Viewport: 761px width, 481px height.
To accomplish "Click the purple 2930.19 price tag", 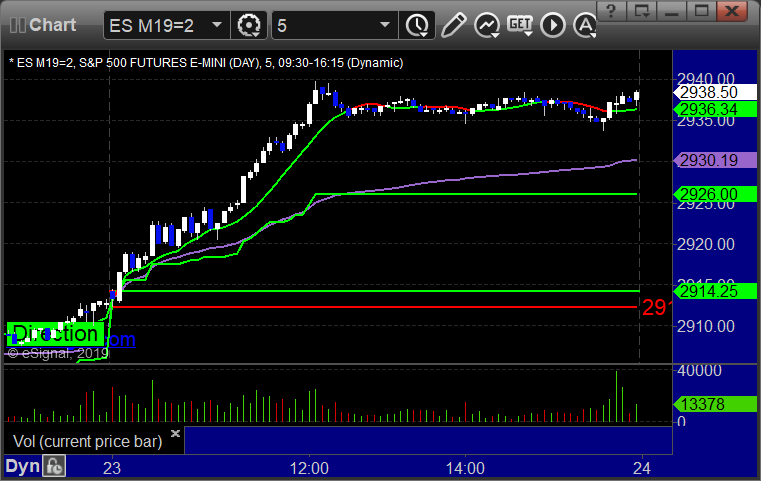I will click(x=715, y=160).
